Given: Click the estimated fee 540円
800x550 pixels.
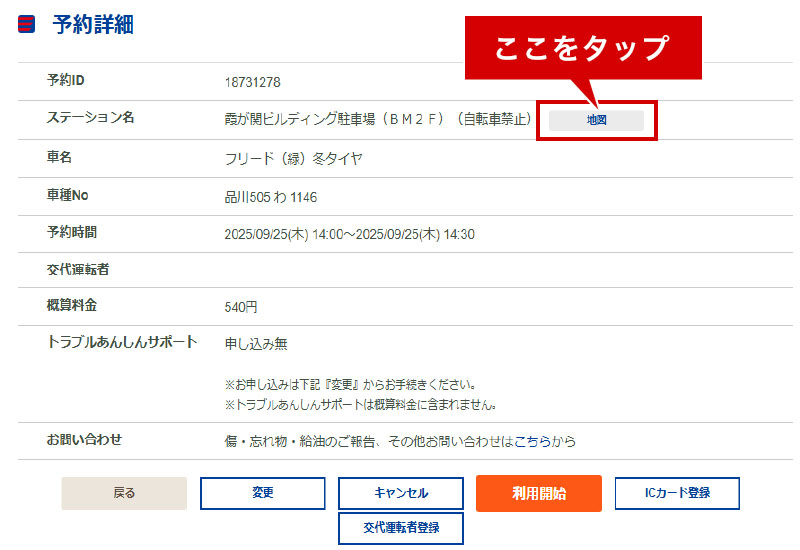Looking at the screenshot, I should (x=241, y=307).
